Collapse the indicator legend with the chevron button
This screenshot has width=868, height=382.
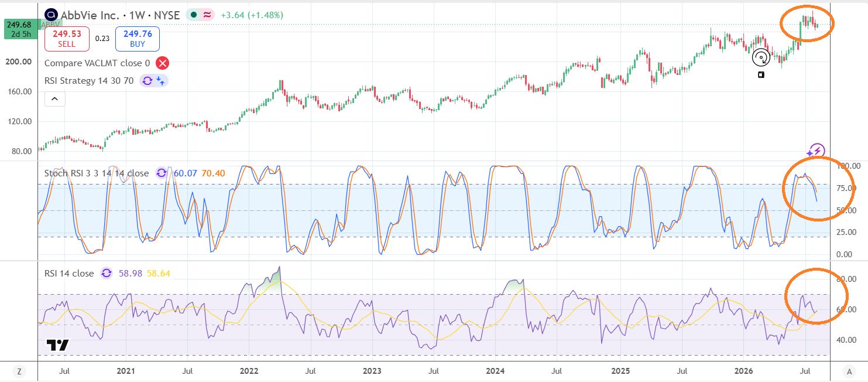tap(54, 99)
